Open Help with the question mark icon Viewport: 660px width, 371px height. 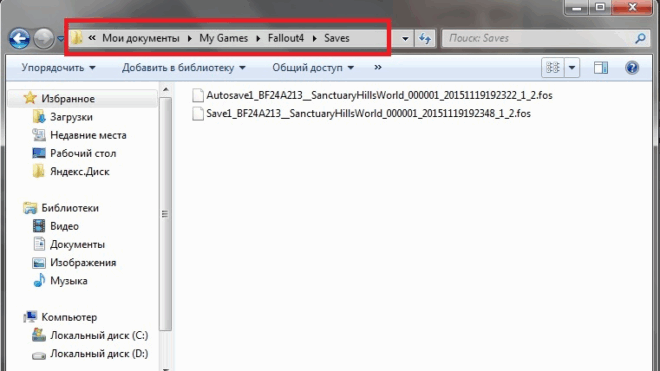pos(632,68)
